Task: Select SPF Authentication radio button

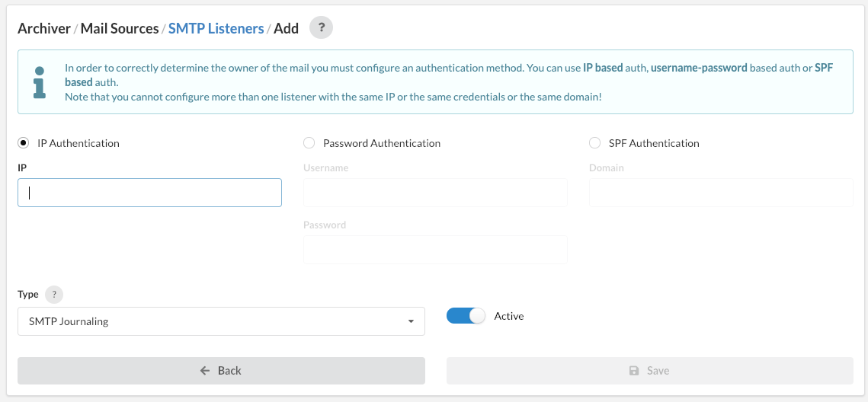Action: [x=594, y=143]
